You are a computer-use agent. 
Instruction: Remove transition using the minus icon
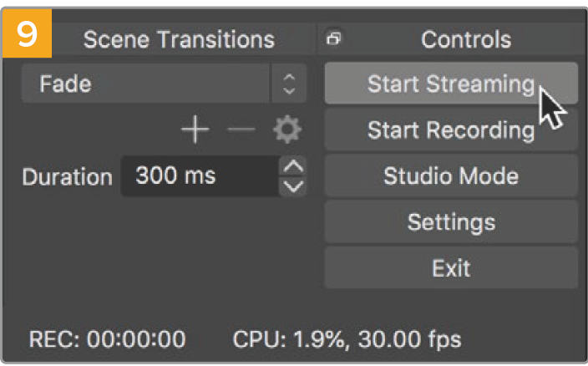[x=243, y=130]
